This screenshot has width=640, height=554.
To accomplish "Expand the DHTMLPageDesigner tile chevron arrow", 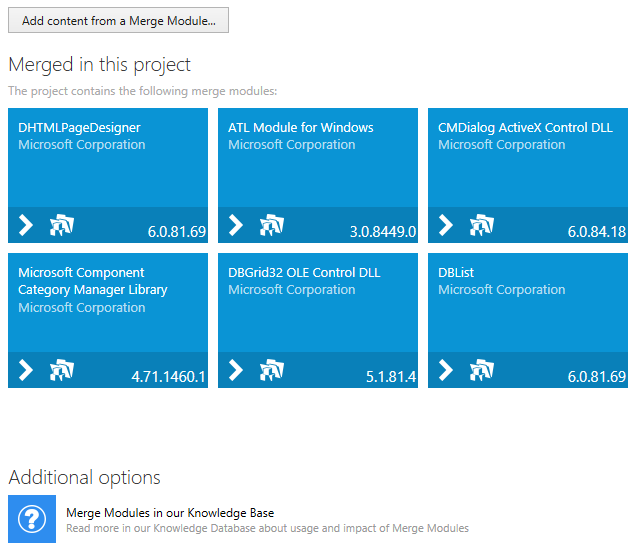I will [27, 225].
